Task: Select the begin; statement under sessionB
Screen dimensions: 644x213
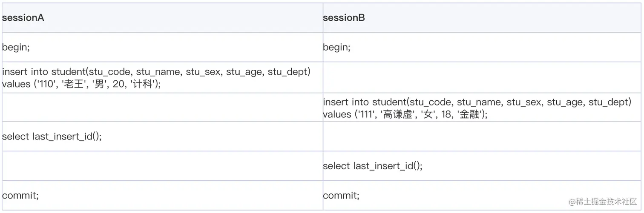Action: tap(337, 47)
